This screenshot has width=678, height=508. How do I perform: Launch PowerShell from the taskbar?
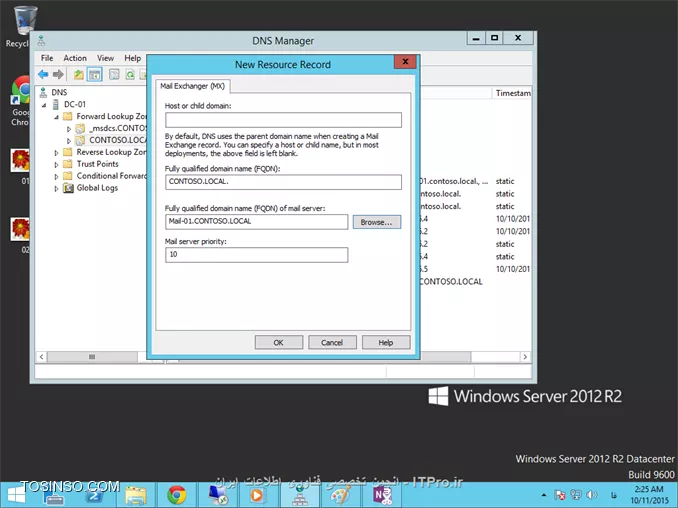(x=94, y=495)
